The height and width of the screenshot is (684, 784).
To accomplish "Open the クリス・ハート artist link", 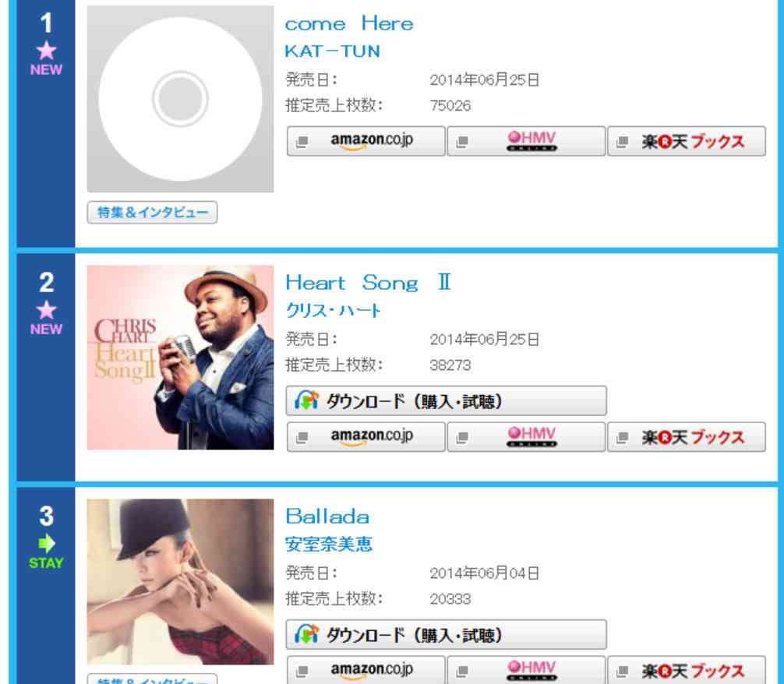I will click(x=334, y=311).
